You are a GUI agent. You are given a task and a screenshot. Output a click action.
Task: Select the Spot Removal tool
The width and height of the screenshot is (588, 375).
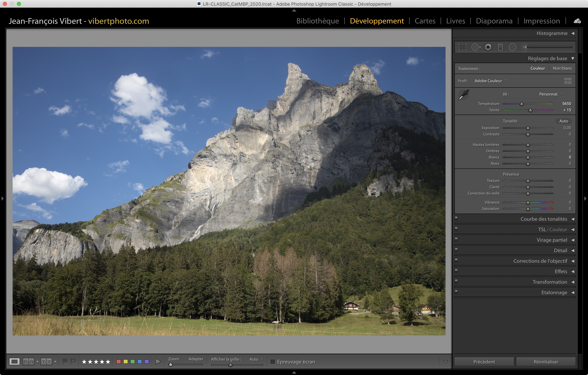tap(475, 47)
